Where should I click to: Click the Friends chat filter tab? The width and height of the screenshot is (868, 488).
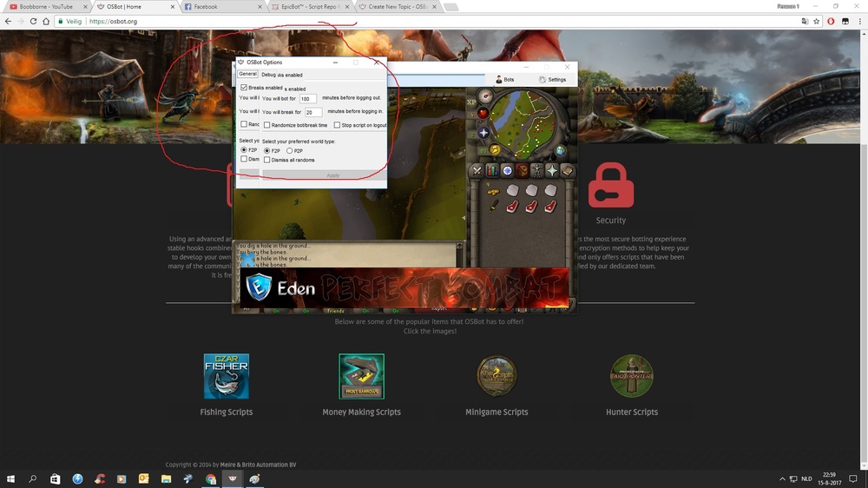click(x=335, y=311)
